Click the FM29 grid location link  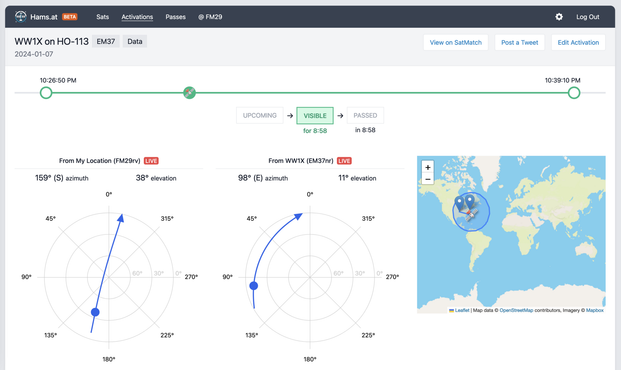coord(210,17)
